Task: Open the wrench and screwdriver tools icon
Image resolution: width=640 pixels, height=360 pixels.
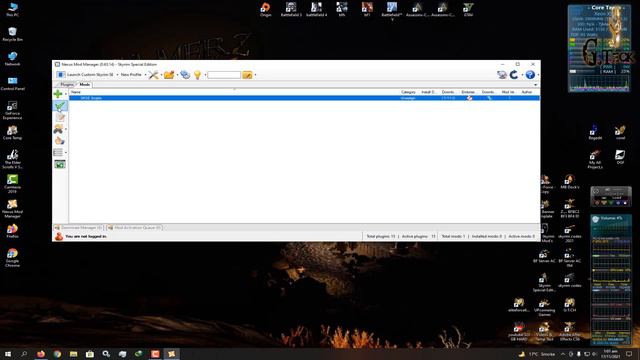Action: click(x=153, y=75)
